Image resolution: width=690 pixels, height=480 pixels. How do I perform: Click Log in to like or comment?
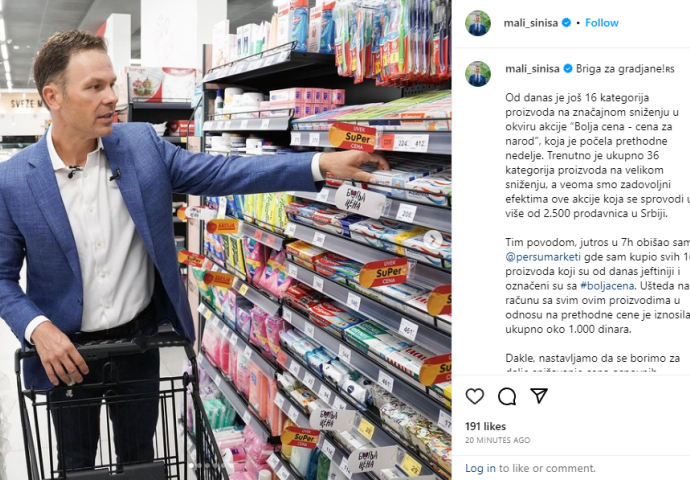(x=480, y=468)
